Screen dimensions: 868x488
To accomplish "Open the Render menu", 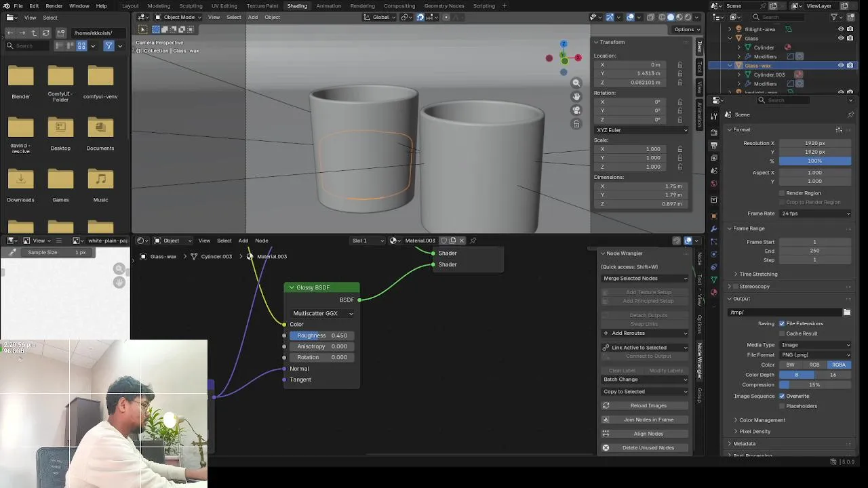I will tap(54, 6).
